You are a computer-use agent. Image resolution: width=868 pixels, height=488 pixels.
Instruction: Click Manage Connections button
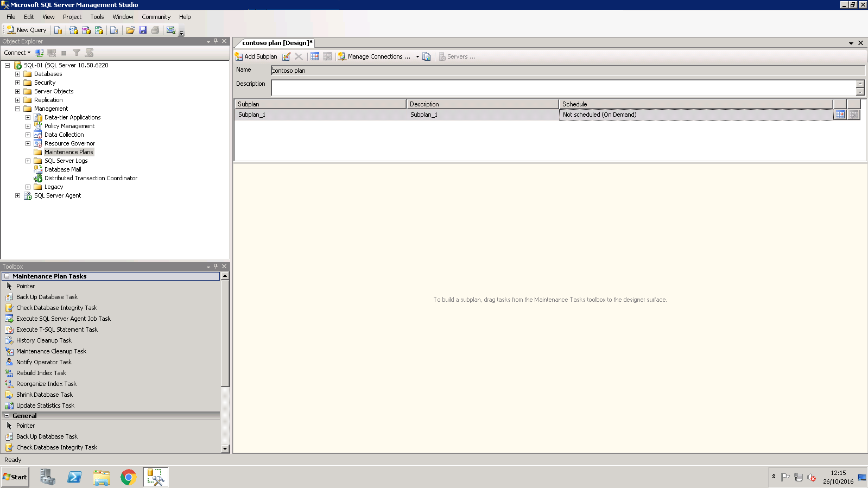tap(375, 56)
